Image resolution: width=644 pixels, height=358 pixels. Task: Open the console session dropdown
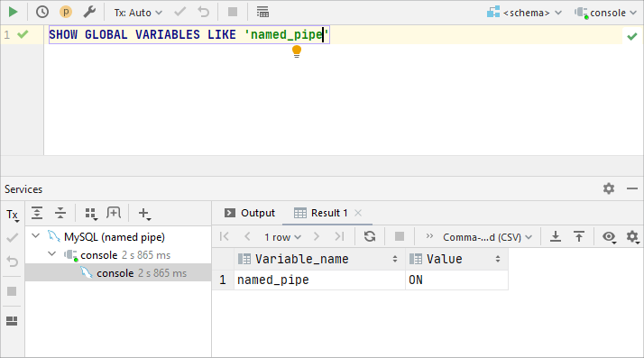(606, 13)
